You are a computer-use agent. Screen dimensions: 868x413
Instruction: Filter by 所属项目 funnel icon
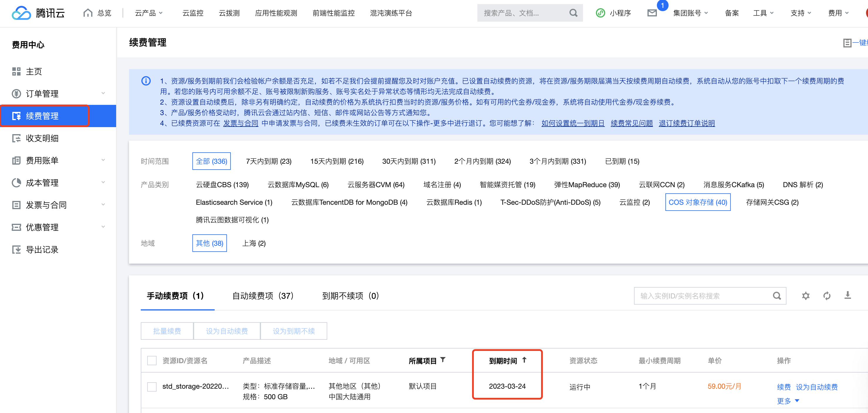click(x=443, y=360)
